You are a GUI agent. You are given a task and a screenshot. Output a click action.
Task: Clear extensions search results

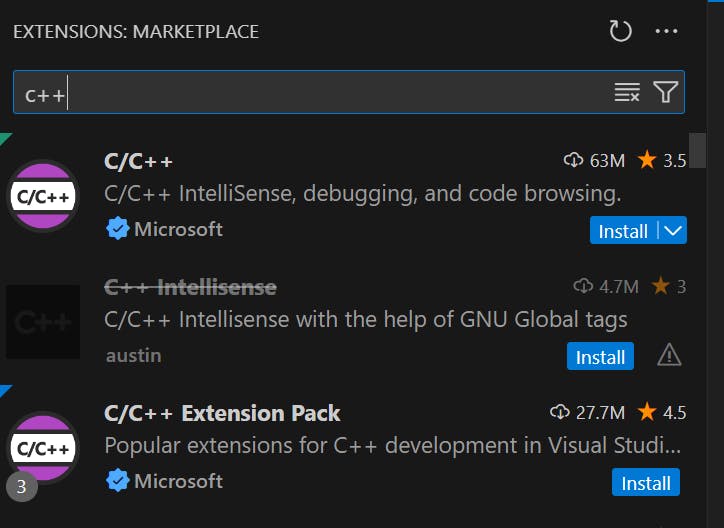coord(627,92)
